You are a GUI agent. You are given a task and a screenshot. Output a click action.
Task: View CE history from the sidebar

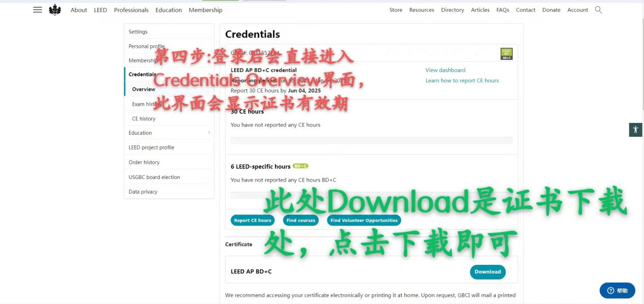pyautogui.click(x=144, y=118)
